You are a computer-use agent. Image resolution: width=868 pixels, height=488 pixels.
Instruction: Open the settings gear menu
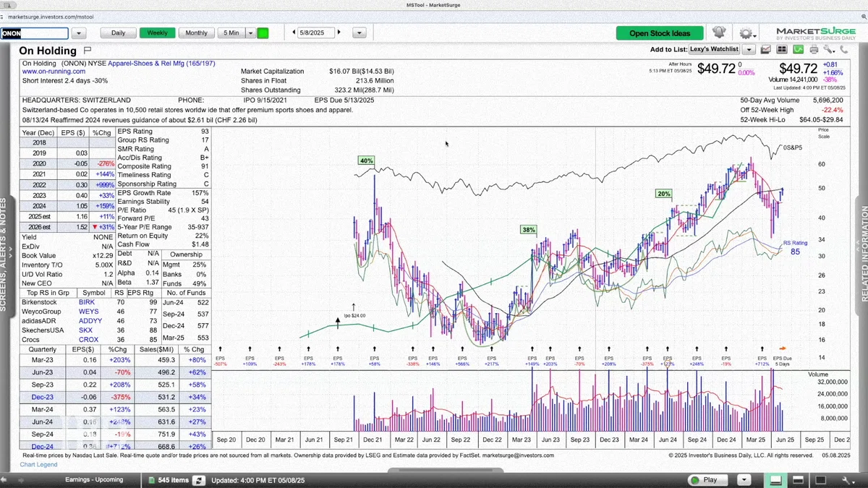pos(746,33)
